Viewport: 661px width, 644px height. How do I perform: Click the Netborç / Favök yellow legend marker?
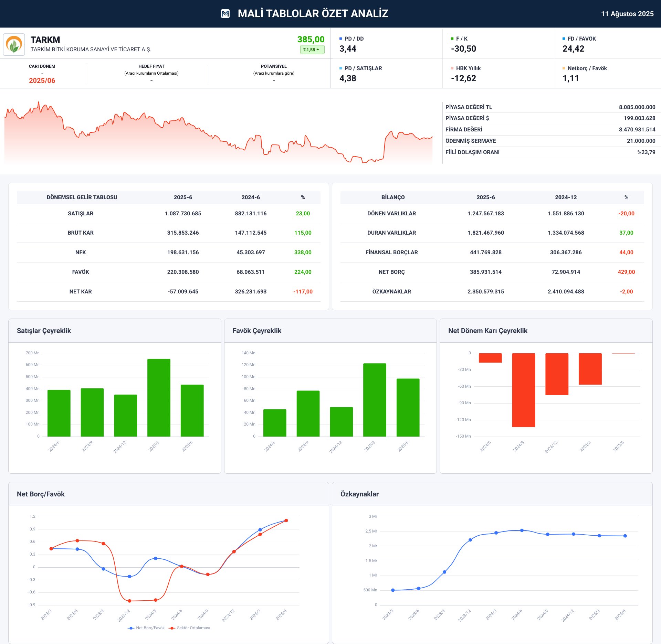[564, 68]
